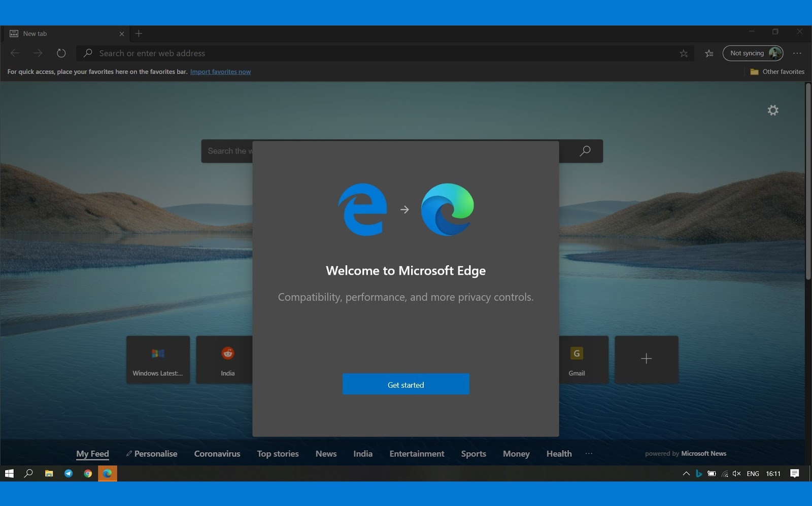The height and width of the screenshot is (506, 812).
Task: Open Windows taskbar search
Action: pos(29,474)
